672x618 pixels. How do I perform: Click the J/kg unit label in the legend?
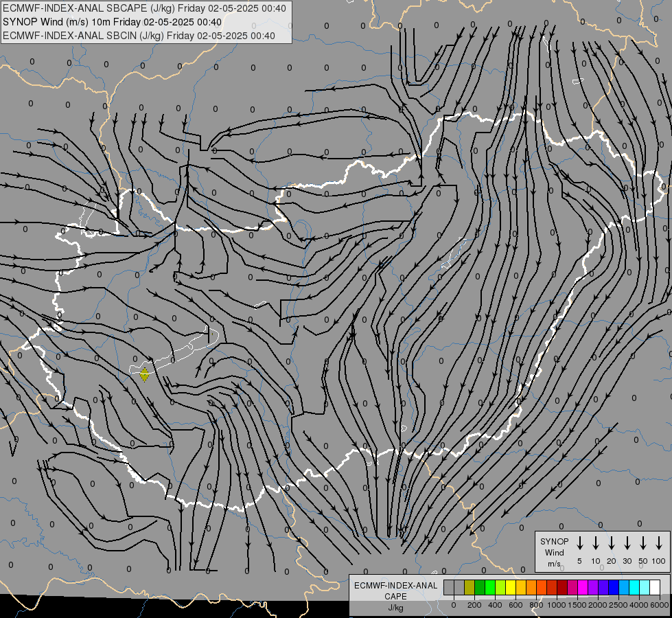(x=395, y=608)
